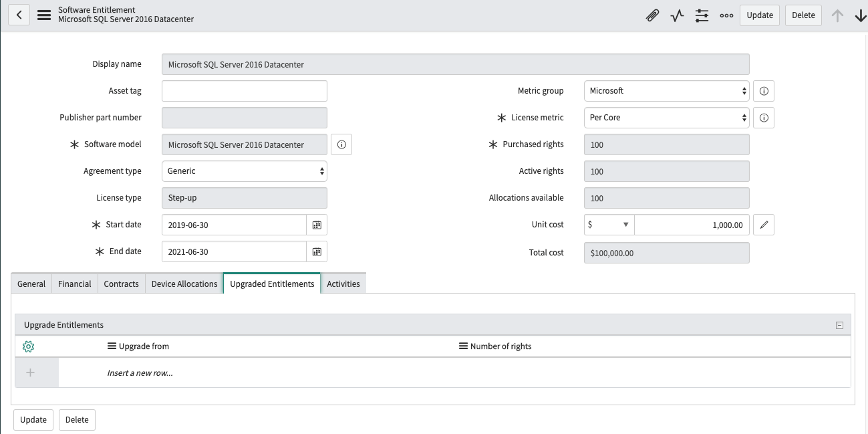Image resolution: width=868 pixels, height=434 pixels.
Task: Open the Start date calendar picker
Action: (x=317, y=225)
